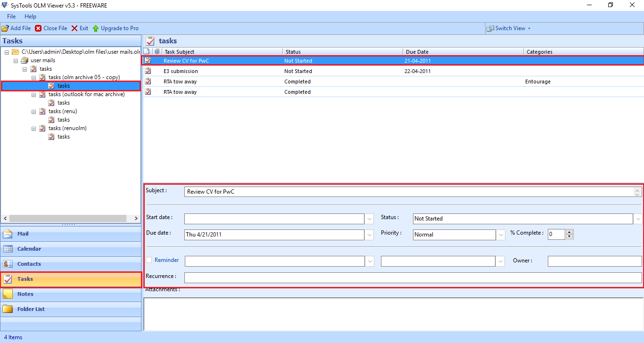Sort by the Due Date column header
Image resolution: width=644 pixels, height=343 pixels.
463,52
